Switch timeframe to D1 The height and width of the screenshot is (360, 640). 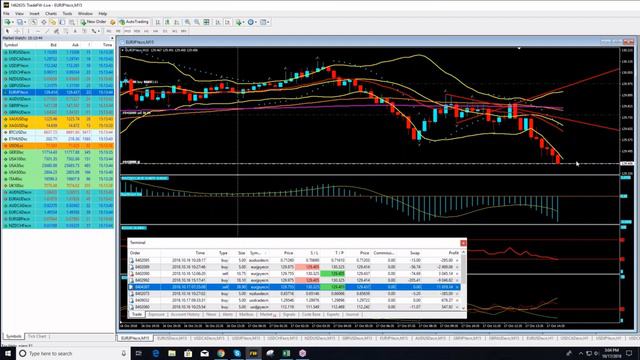tap(165, 31)
